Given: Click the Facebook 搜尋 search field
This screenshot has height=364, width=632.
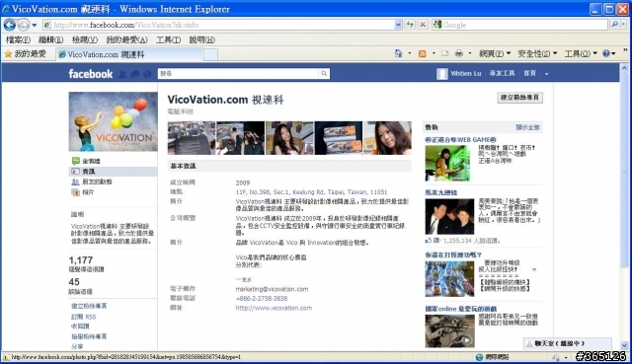Looking at the screenshot, I should 238,74.
